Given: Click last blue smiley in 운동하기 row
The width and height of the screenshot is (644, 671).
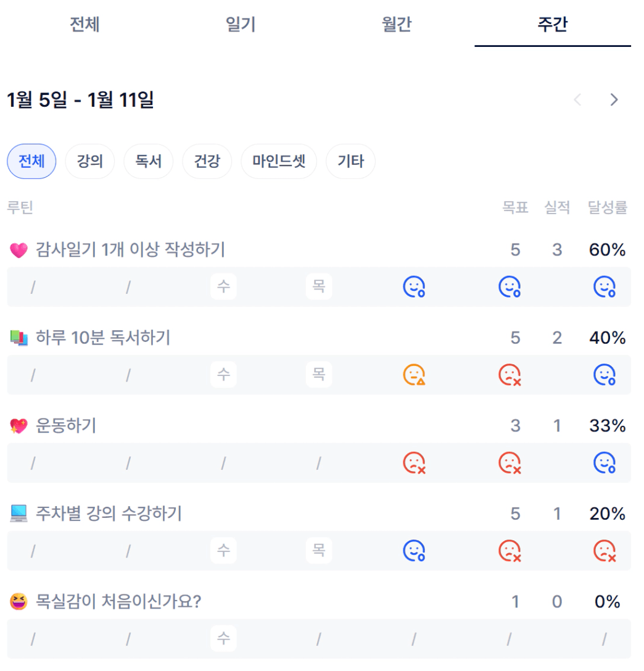Looking at the screenshot, I should (605, 462).
